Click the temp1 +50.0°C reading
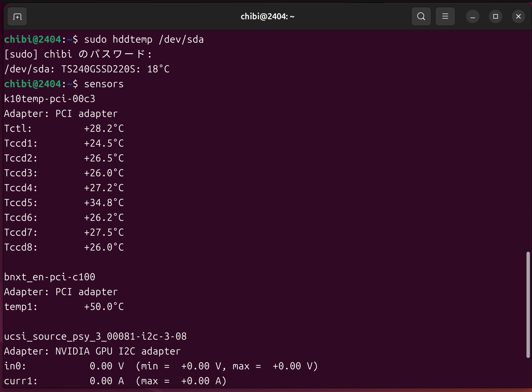Viewport: 532px width, 392px height. pyautogui.click(x=104, y=307)
